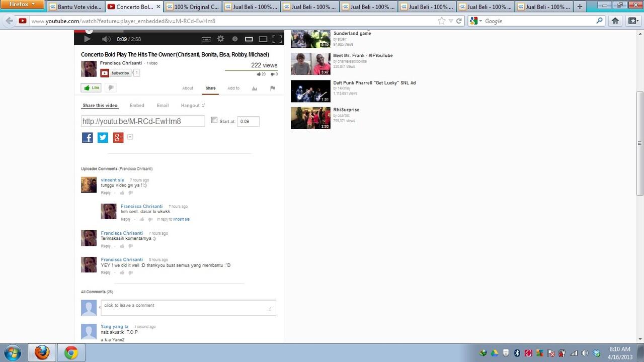644x362 pixels.
Task: Enable the Start at checkbox
Action: click(x=214, y=120)
